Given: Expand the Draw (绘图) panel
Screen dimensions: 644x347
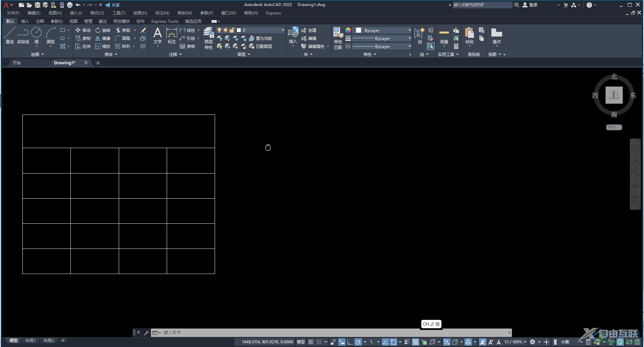Looking at the screenshot, I should coord(37,54).
